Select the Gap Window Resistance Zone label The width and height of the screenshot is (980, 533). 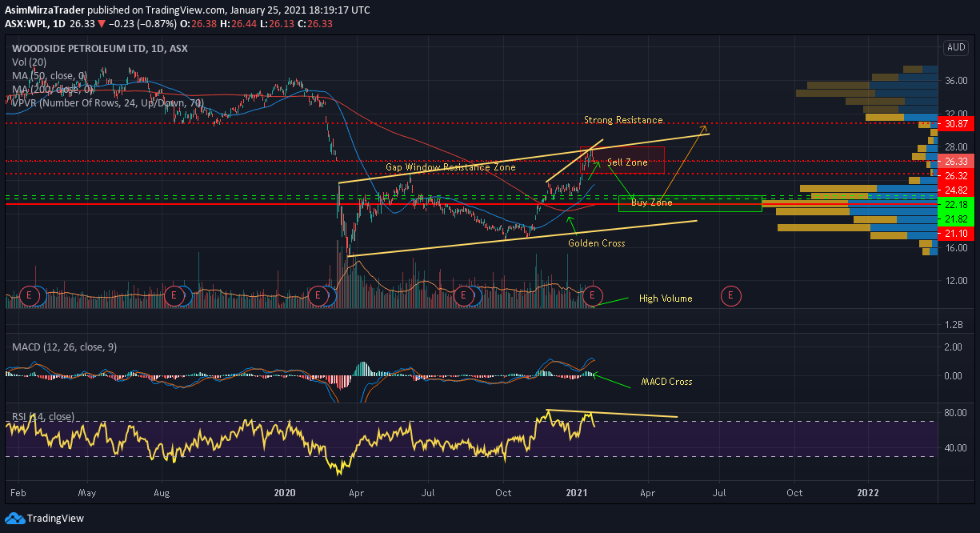[450, 168]
